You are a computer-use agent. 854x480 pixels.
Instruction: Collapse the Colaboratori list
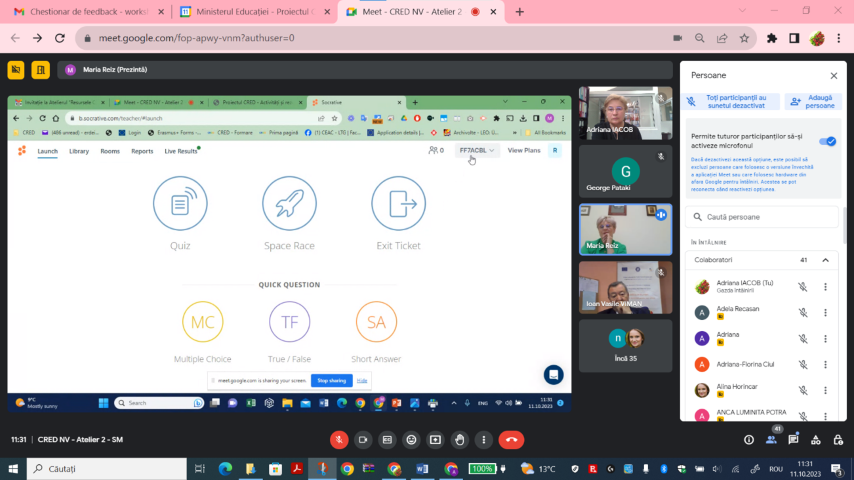[x=825, y=260]
